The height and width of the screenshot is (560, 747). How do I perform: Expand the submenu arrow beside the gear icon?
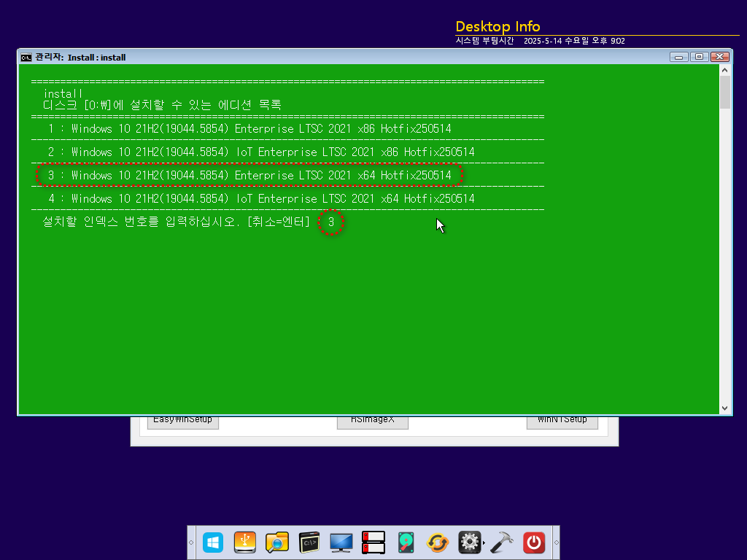(x=484, y=542)
